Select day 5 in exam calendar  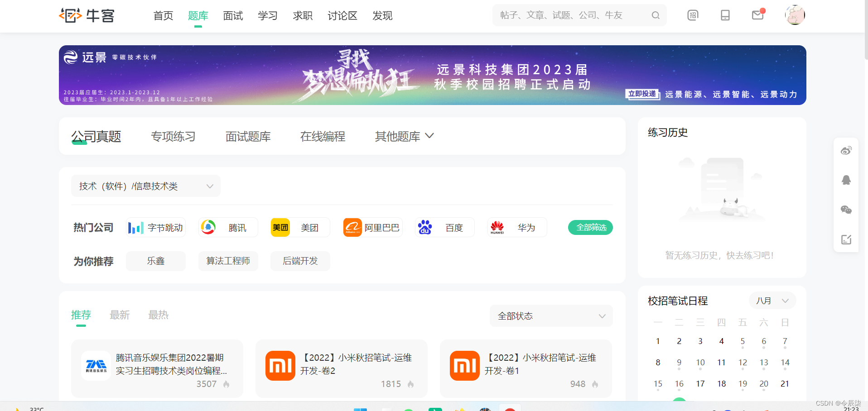743,341
